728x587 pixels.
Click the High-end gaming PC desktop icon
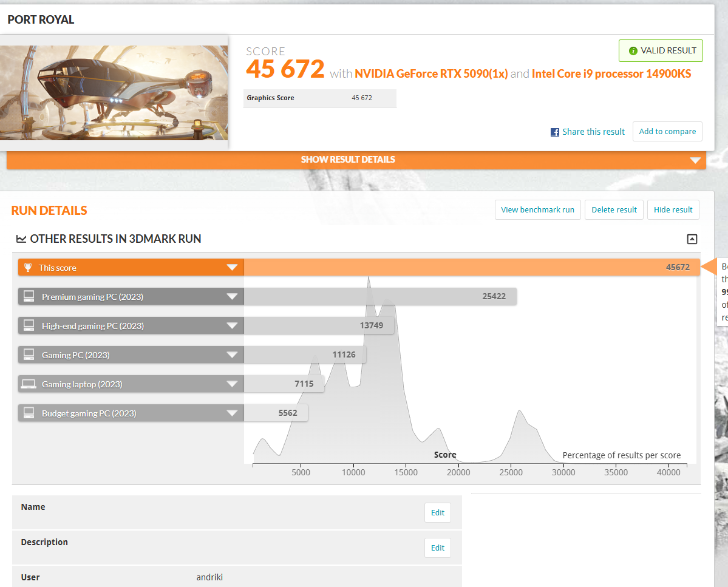29,326
